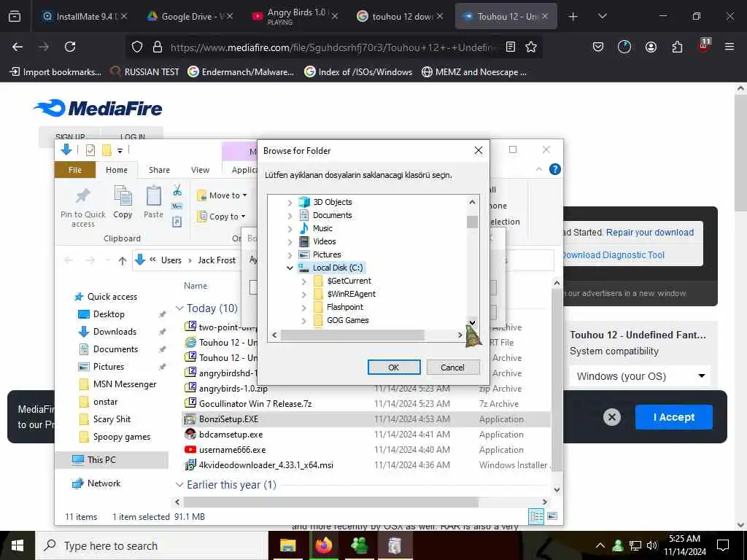Click the taskbar search box
The height and width of the screenshot is (560, 747).
(x=152, y=545)
